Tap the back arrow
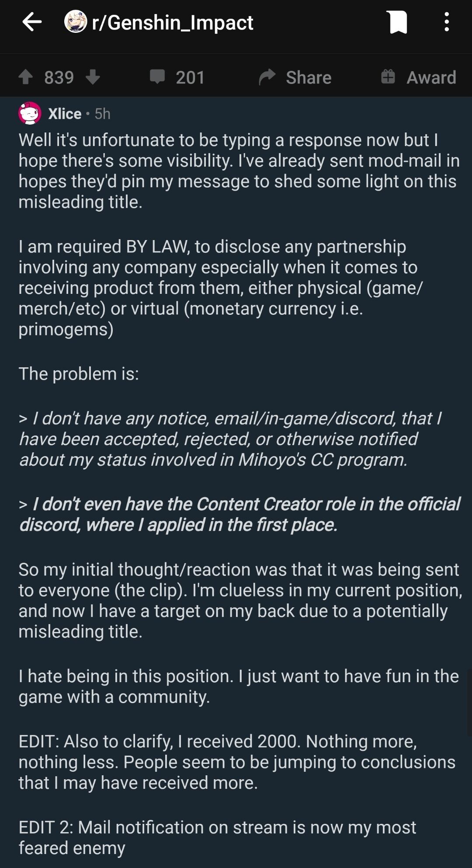 tap(31, 22)
